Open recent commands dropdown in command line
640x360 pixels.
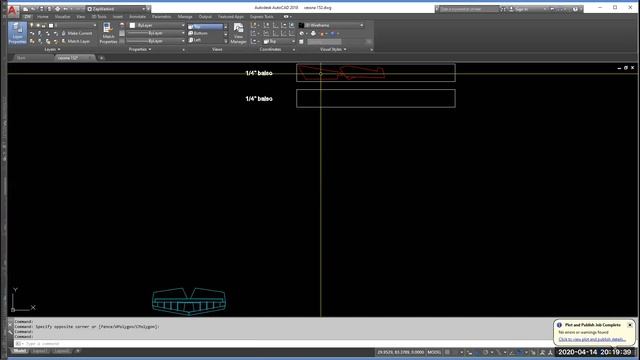pos(19,344)
